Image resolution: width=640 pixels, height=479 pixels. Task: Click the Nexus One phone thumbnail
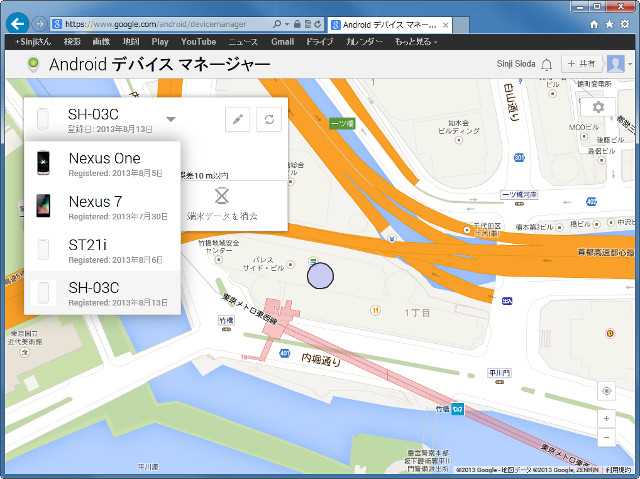tap(43, 163)
